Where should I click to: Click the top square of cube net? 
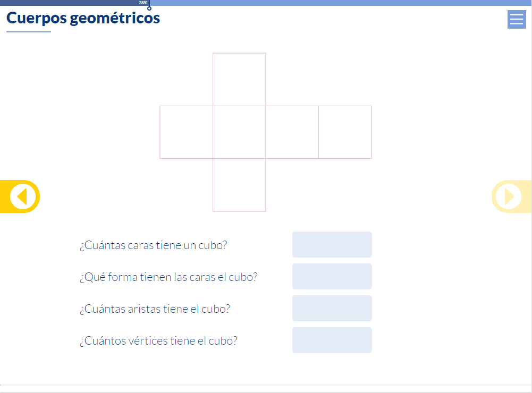point(239,79)
